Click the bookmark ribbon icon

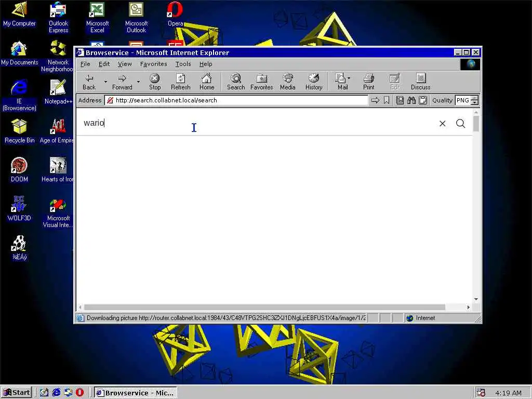[x=387, y=100]
